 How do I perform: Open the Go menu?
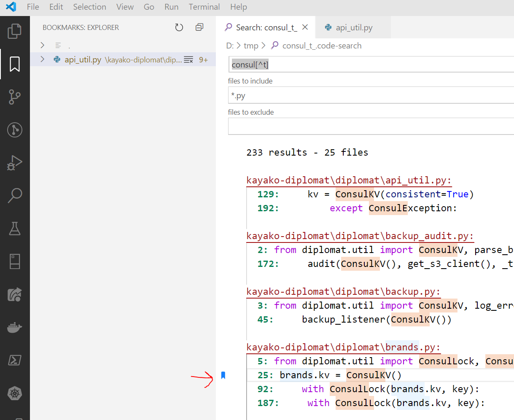[x=149, y=7]
